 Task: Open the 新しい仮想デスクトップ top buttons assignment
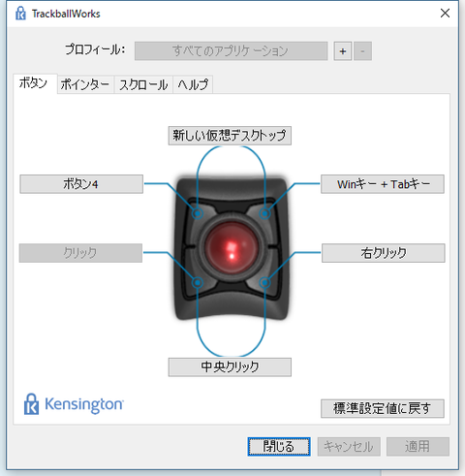(x=230, y=136)
